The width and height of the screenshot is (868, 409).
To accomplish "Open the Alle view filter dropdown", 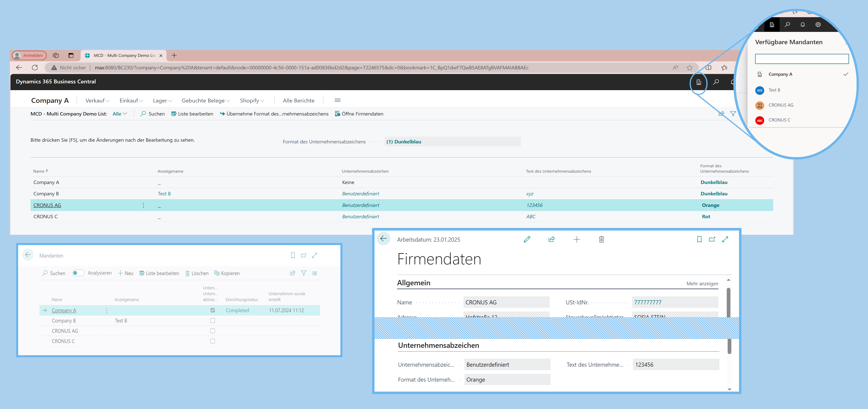I will point(120,114).
